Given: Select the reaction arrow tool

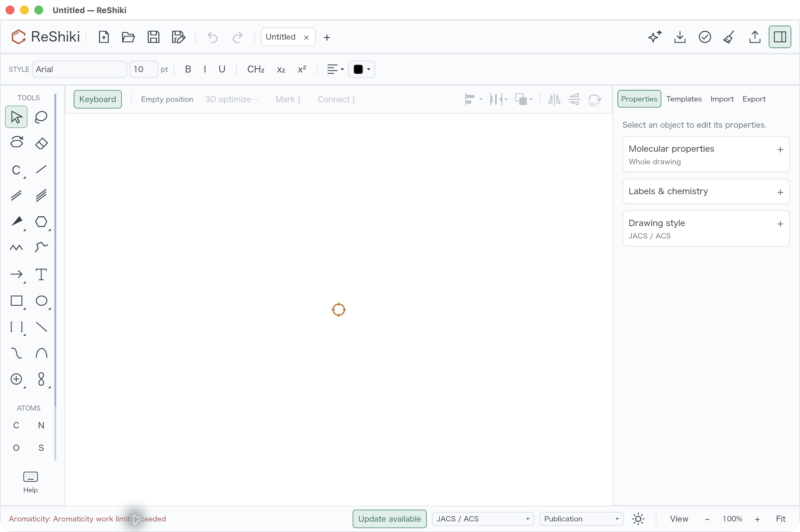Looking at the screenshot, I should pyautogui.click(x=16, y=274).
